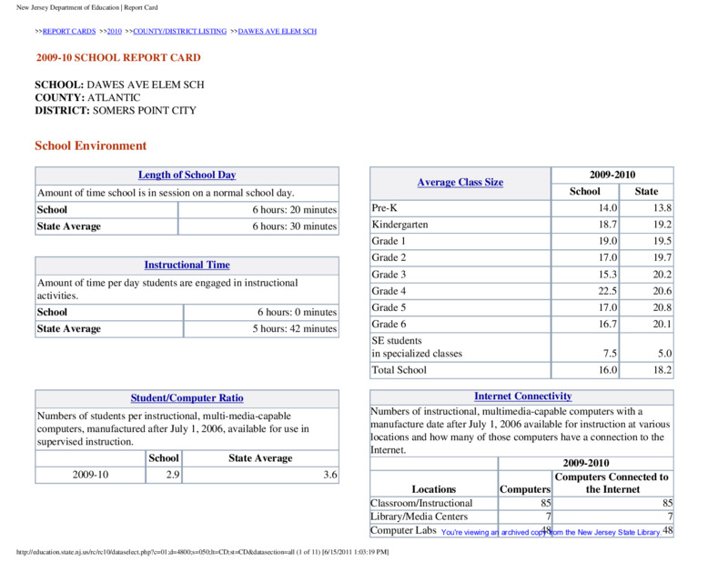Open COUNTY/DISTRICT LISTING breadcrumb link
Viewport: 728px width, 562px height.
[179, 31]
